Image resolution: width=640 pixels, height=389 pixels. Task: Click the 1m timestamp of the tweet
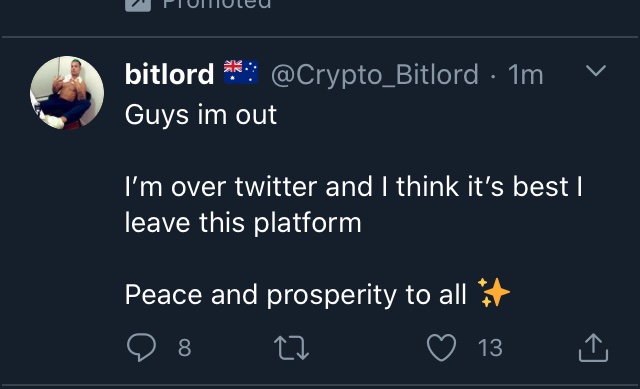point(526,75)
